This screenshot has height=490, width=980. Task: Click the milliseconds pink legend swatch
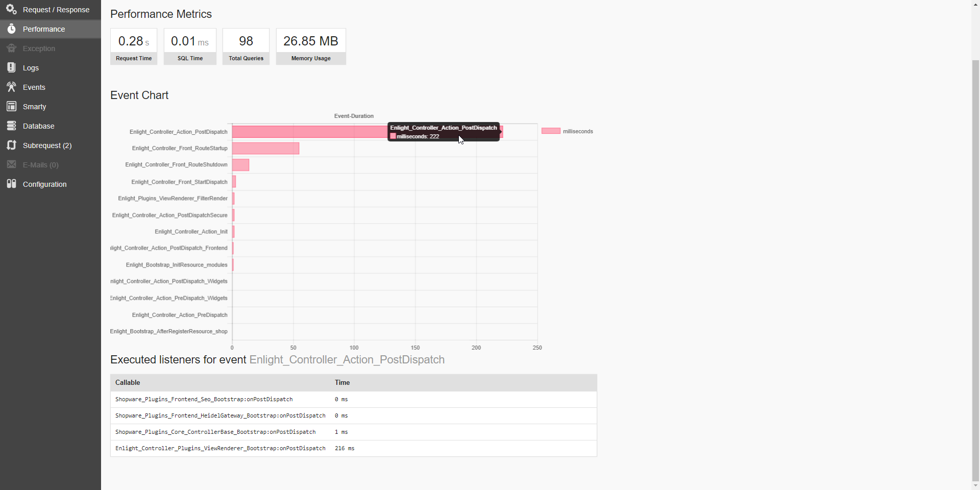tap(551, 131)
